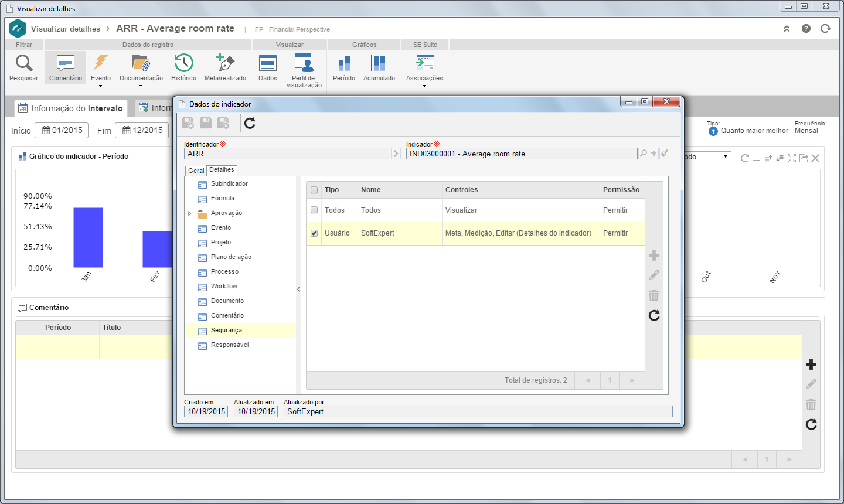Open the Associações dropdown arrow
Screen dimensions: 844x504
pyautogui.click(x=424, y=86)
